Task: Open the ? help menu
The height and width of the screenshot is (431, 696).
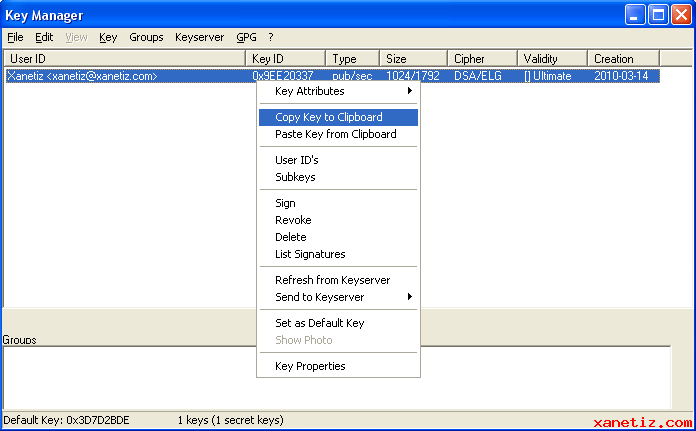Action: [270, 37]
